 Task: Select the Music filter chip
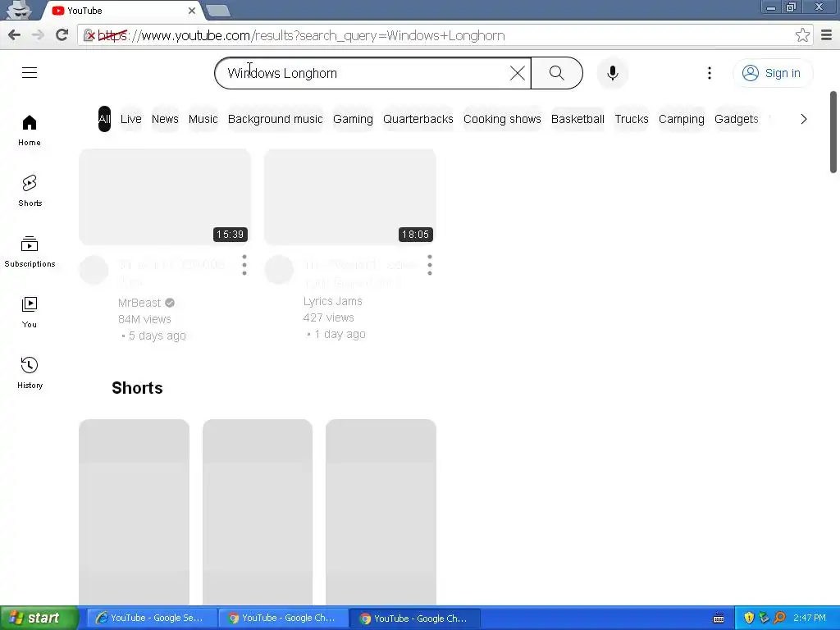tap(203, 119)
